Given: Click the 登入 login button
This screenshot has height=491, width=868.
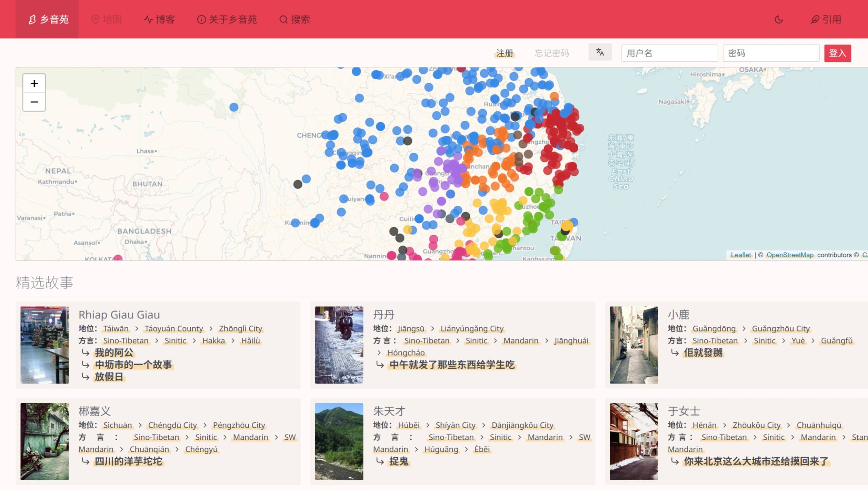Looking at the screenshot, I should (x=837, y=53).
